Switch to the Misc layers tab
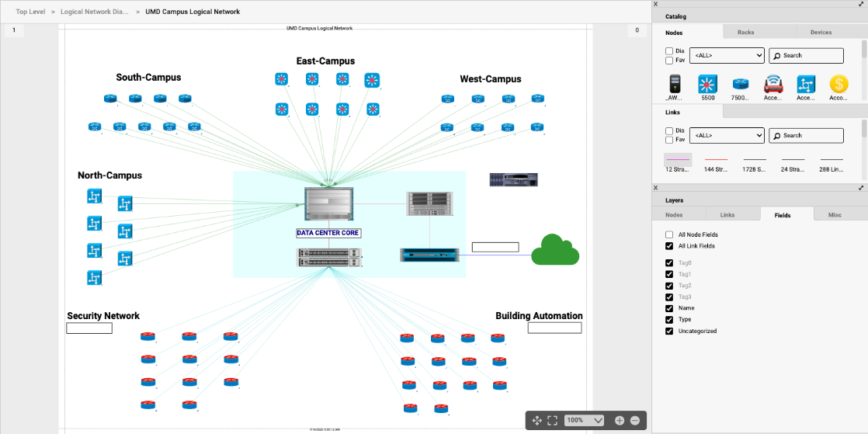This screenshot has height=434, width=868. coord(834,215)
